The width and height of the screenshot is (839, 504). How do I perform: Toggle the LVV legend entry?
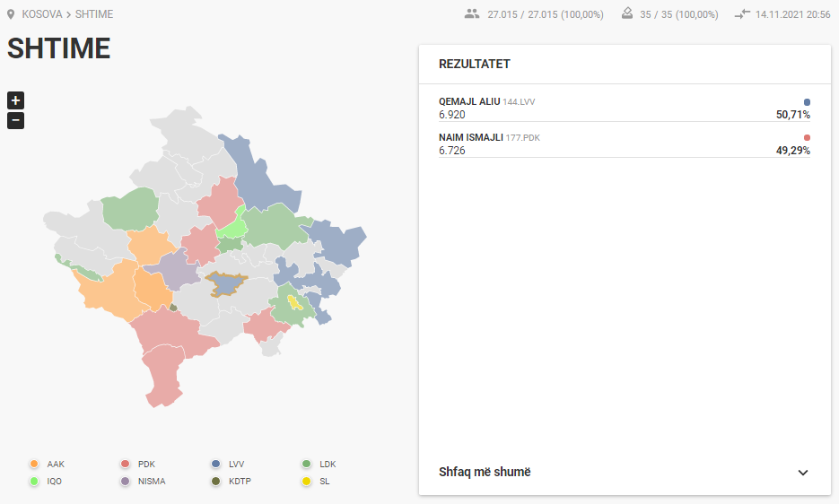pos(228,464)
